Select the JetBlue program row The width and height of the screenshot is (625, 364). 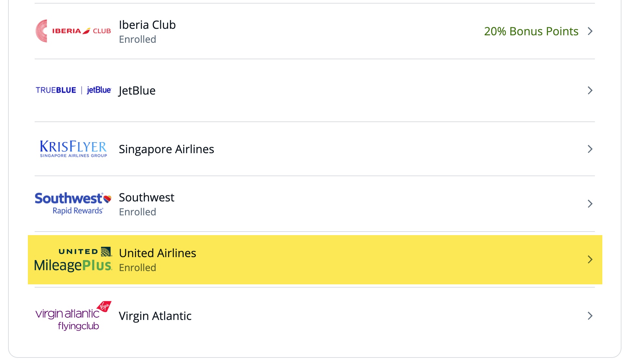point(137,90)
